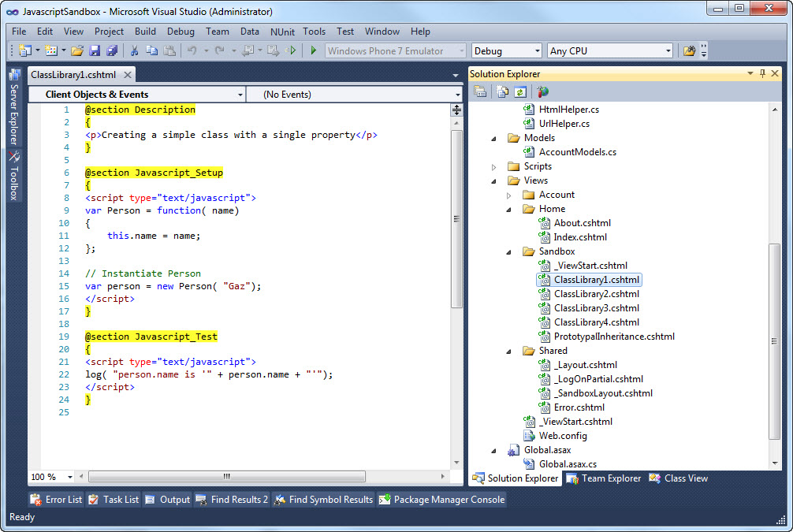Click the New Project toolbar icon
Image resolution: width=793 pixels, height=532 pixels.
(x=24, y=50)
